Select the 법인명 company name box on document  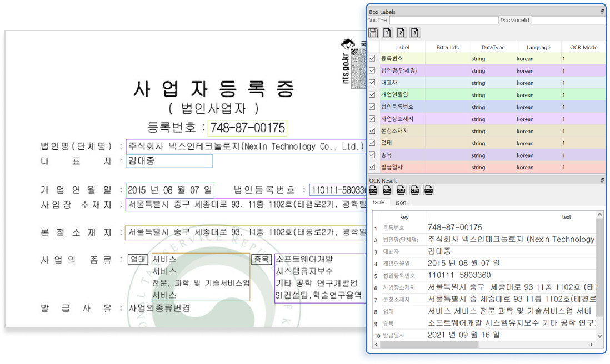pyautogui.click(x=246, y=146)
